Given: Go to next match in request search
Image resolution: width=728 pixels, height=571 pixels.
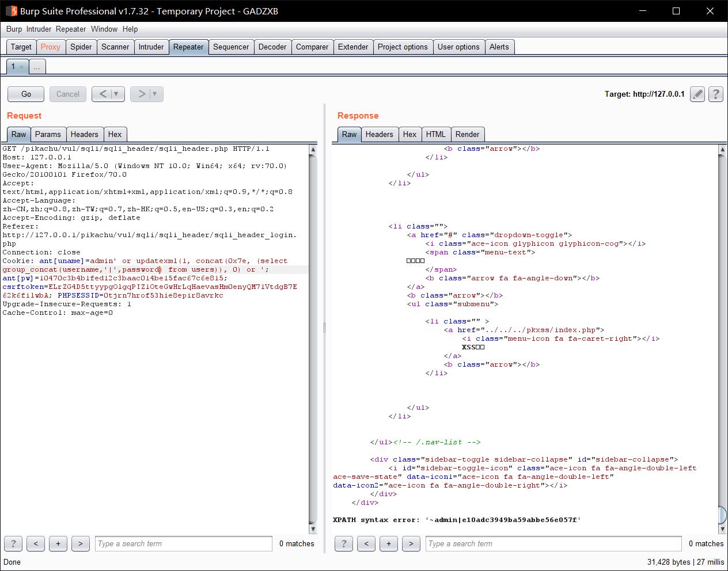Looking at the screenshot, I should [81, 543].
